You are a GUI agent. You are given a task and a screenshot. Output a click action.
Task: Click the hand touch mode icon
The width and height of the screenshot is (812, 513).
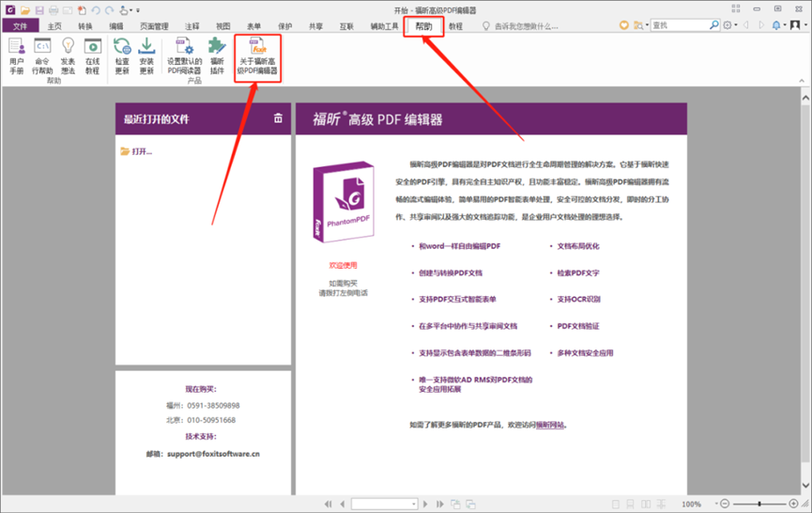[x=124, y=9]
